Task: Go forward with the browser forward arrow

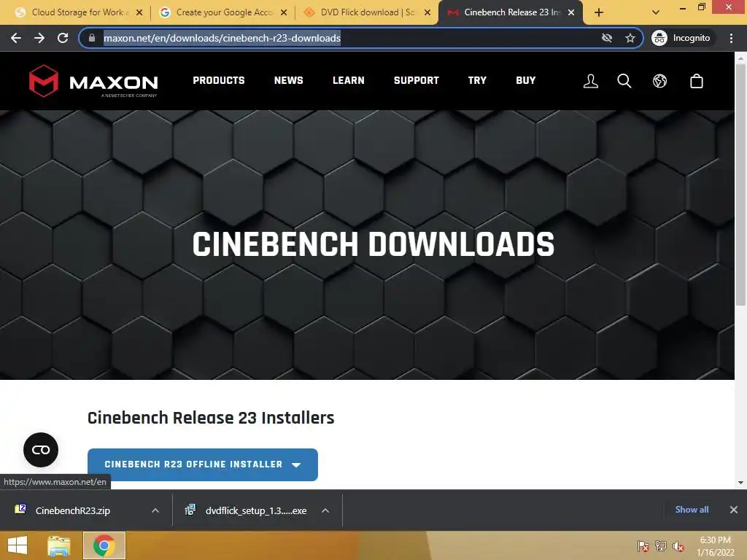Action: pos(39,38)
